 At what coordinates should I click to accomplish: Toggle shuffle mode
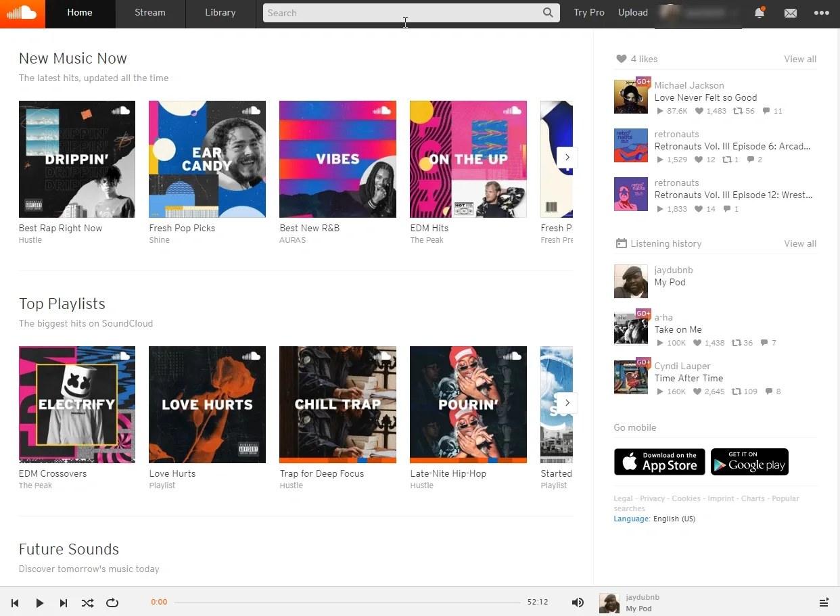(x=88, y=602)
